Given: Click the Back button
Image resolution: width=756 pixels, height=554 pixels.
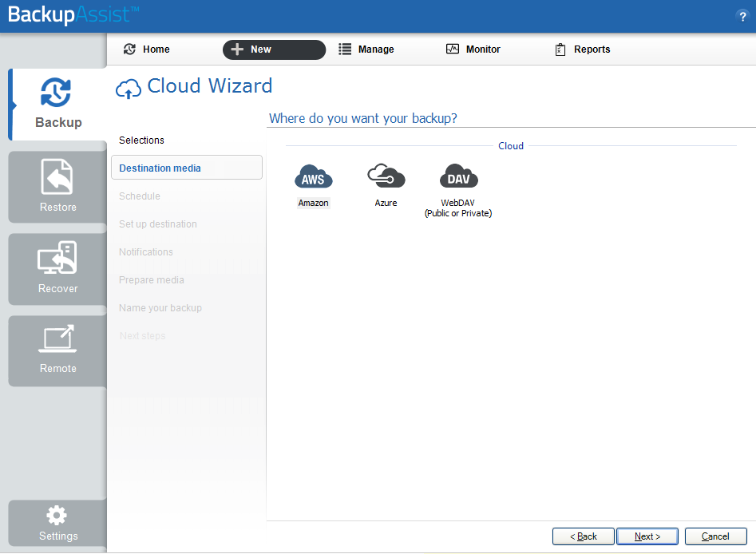Looking at the screenshot, I should 584,536.
